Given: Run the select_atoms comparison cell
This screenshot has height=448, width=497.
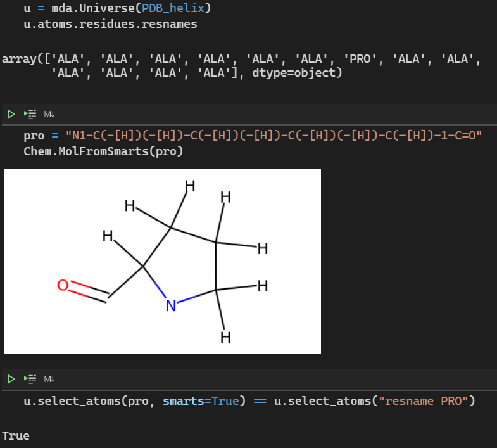Looking at the screenshot, I should [x=11, y=379].
